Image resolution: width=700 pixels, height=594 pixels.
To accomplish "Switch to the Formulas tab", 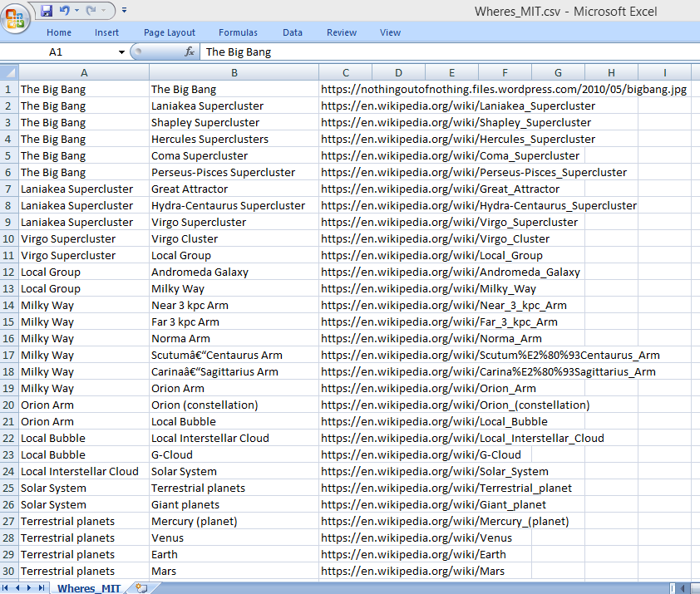I will [x=238, y=32].
